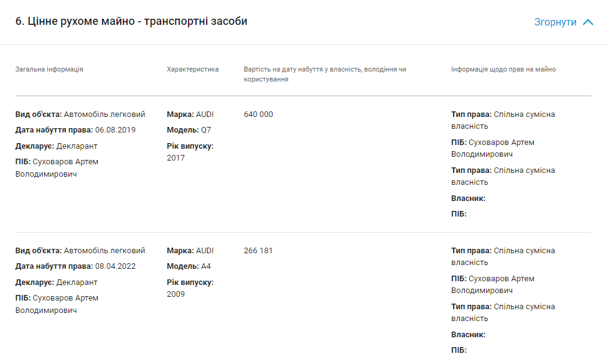
Task: Click the second row Власник label
Action: (468, 335)
